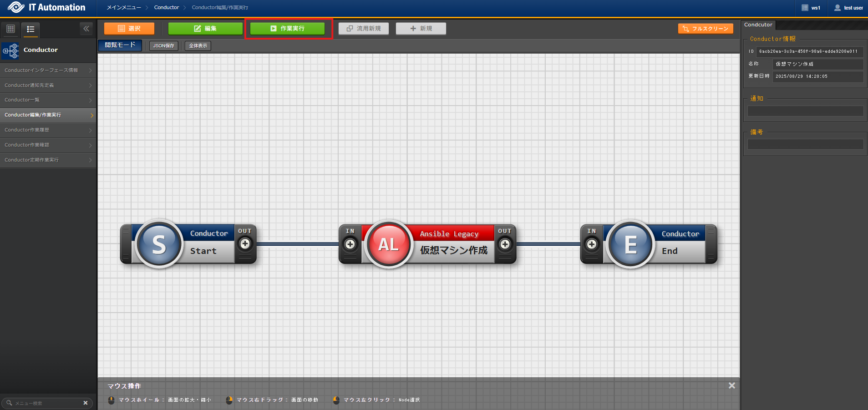Click the OUT port on Start node
The image size is (868, 410).
pyautogui.click(x=245, y=244)
